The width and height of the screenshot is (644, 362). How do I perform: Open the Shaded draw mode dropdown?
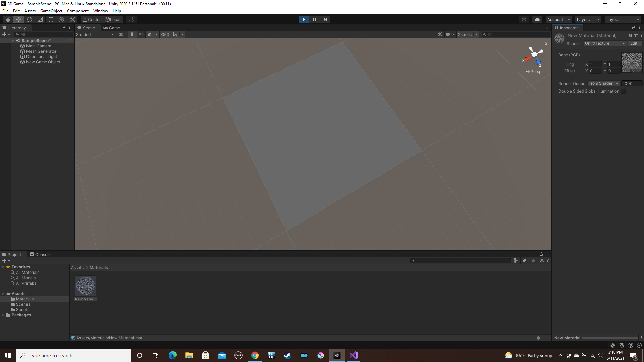pyautogui.click(x=95, y=34)
